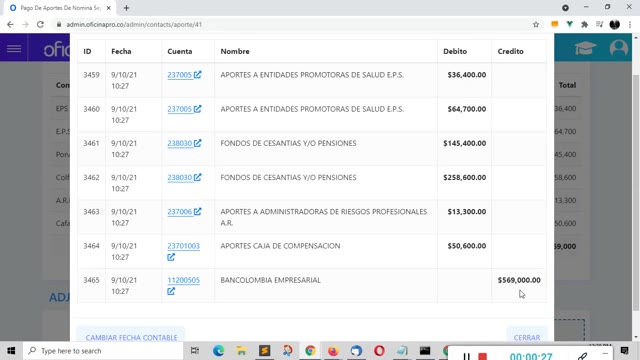Click the recording pause button
640x360 pixels.
[x=467, y=356]
